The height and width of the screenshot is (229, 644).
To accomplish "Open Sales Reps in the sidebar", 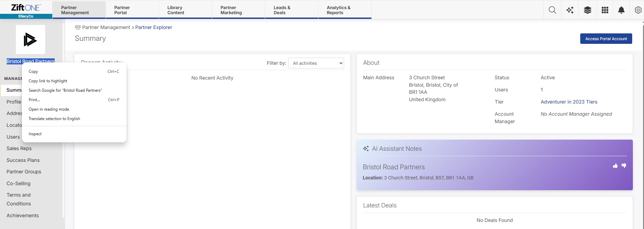I will (19, 148).
